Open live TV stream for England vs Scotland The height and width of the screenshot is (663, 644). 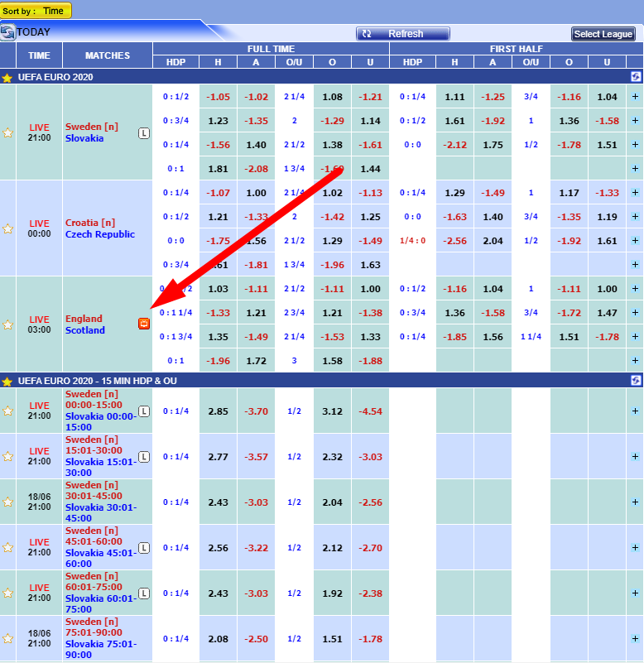pyautogui.click(x=143, y=324)
